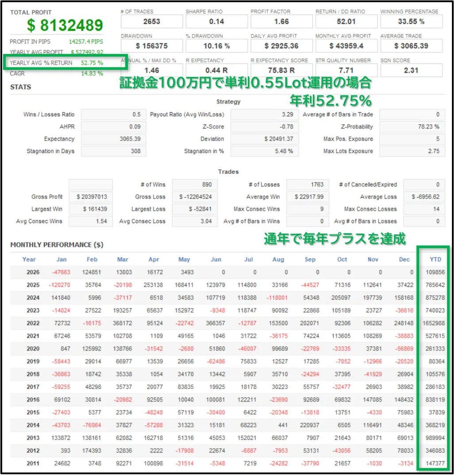The width and height of the screenshot is (455, 476).
Task: Select the 2022 March value 368172
Action: coord(123,323)
